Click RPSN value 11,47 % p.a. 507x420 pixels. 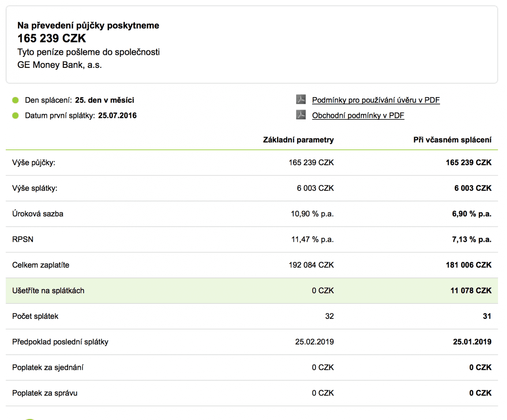click(x=313, y=239)
